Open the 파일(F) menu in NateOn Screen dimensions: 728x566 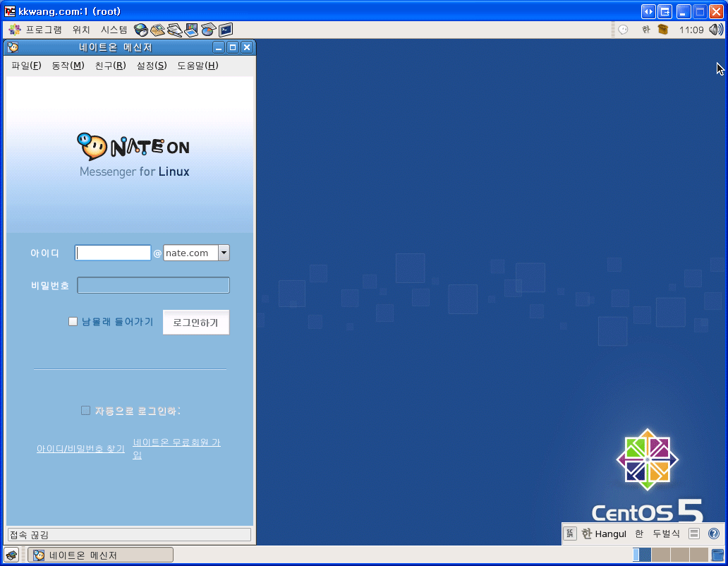(27, 66)
